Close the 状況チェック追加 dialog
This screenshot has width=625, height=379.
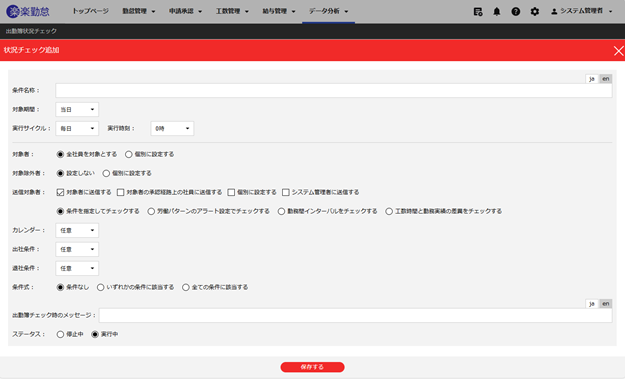619,51
